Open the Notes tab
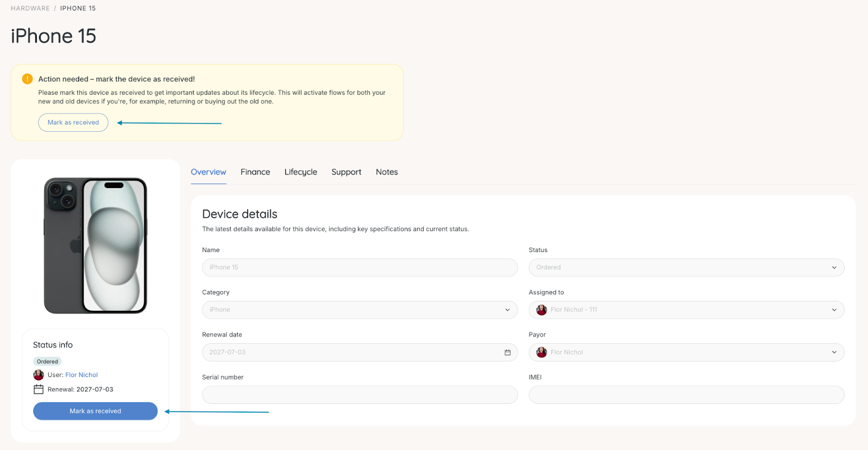This screenshot has width=868, height=450. click(387, 172)
